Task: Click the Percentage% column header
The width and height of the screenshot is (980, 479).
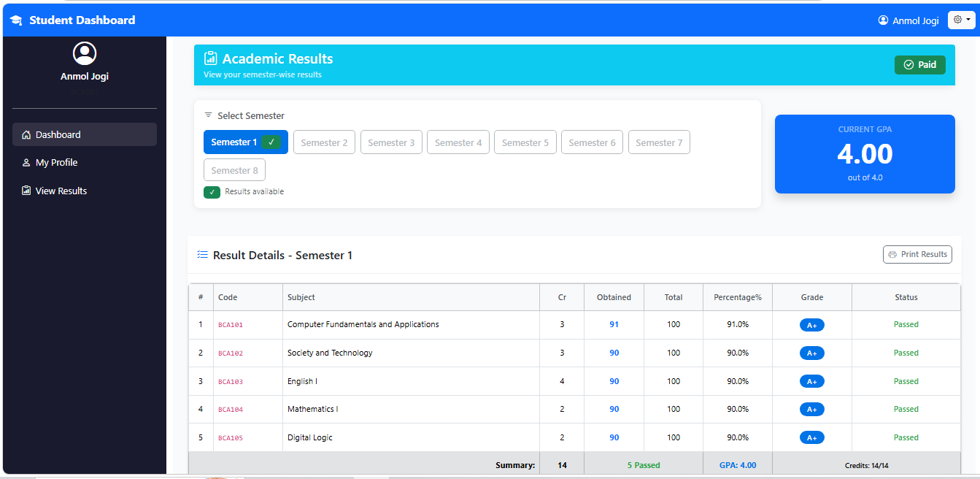Action: (x=738, y=297)
